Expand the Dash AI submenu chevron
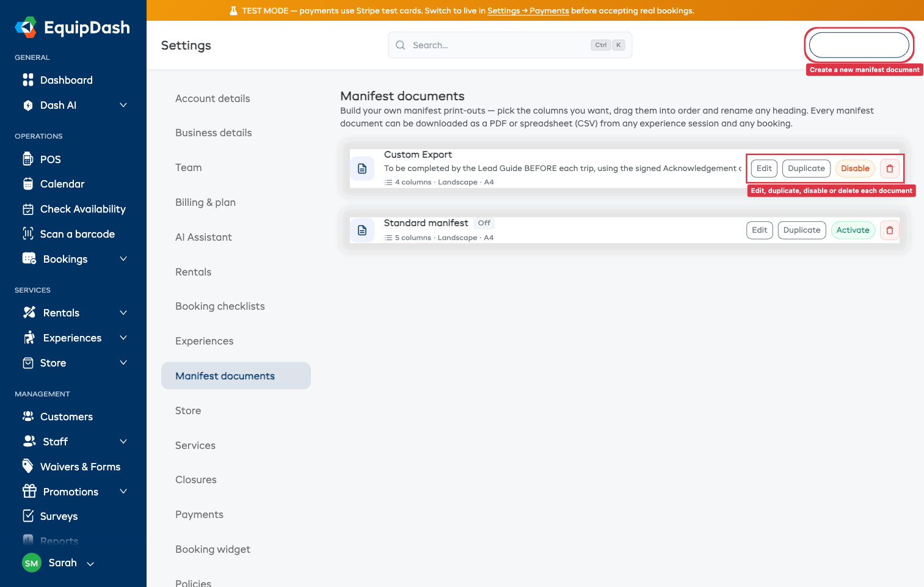924x587 pixels. pyautogui.click(x=123, y=105)
